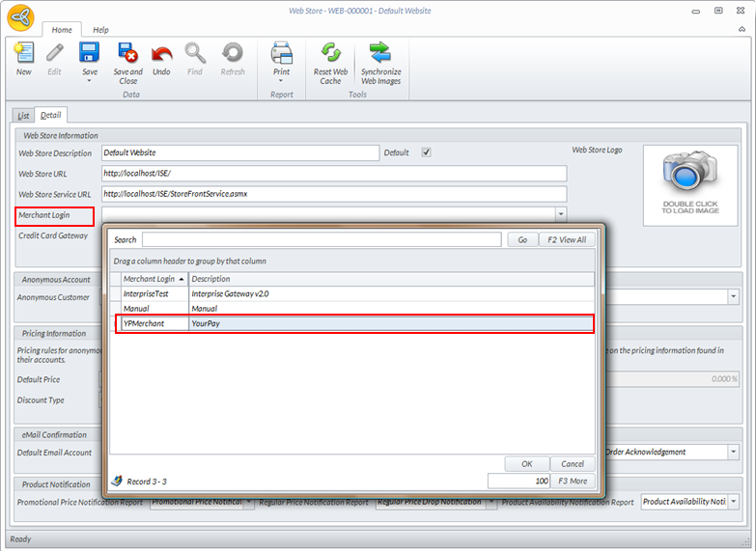Expand the Order Acknowledgement dropdown
The width and height of the screenshot is (756, 551).
[733, 452]
